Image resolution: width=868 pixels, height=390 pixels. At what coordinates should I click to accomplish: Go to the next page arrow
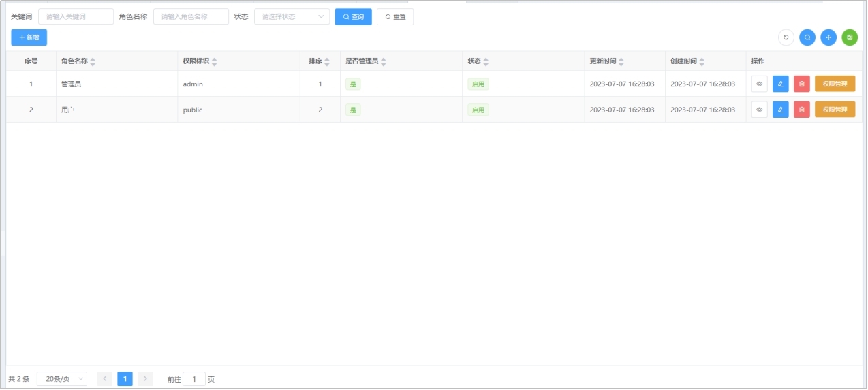[x=145, y=379]
